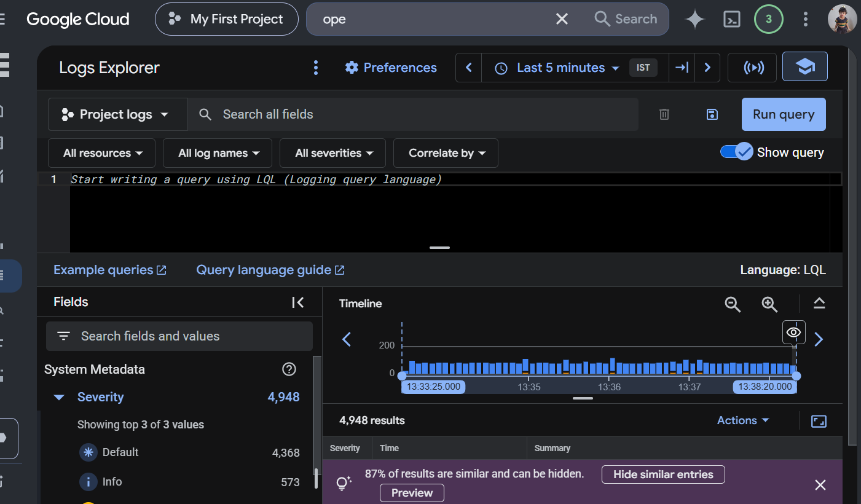The height and width of the screenshot is (504, 861).
Task: Go to previous time range arrow
Action: pos(469,68)
